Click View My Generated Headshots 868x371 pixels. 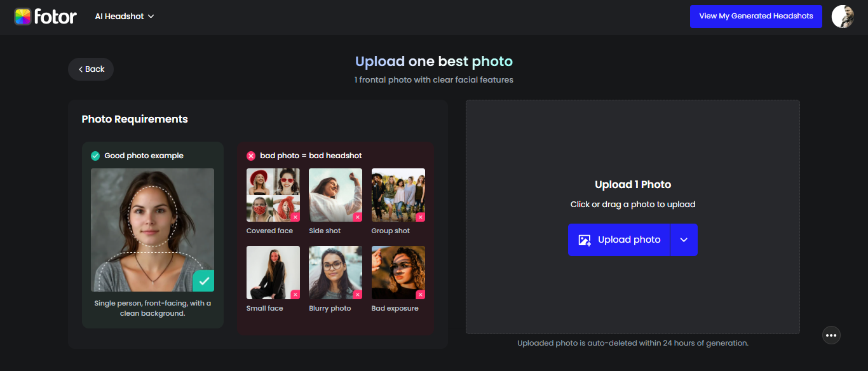coord(756,16)
